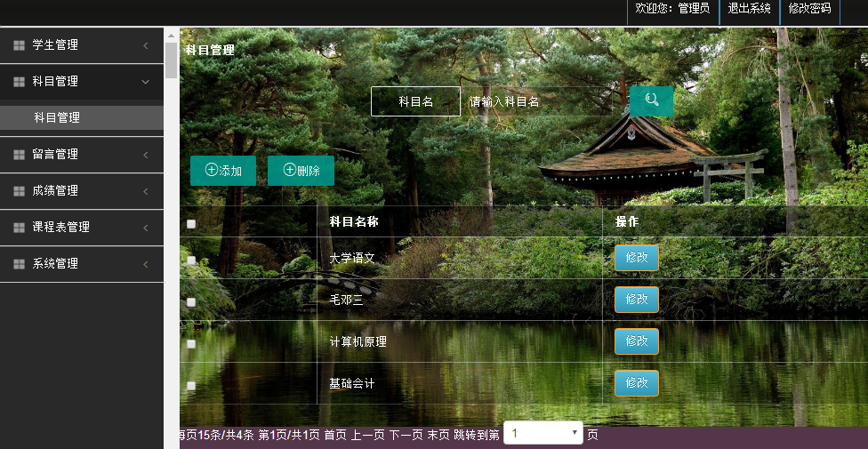This screenshot has width=868, height=449.
Task: Go to 下一页 in pagination
Action: point(406,435)
